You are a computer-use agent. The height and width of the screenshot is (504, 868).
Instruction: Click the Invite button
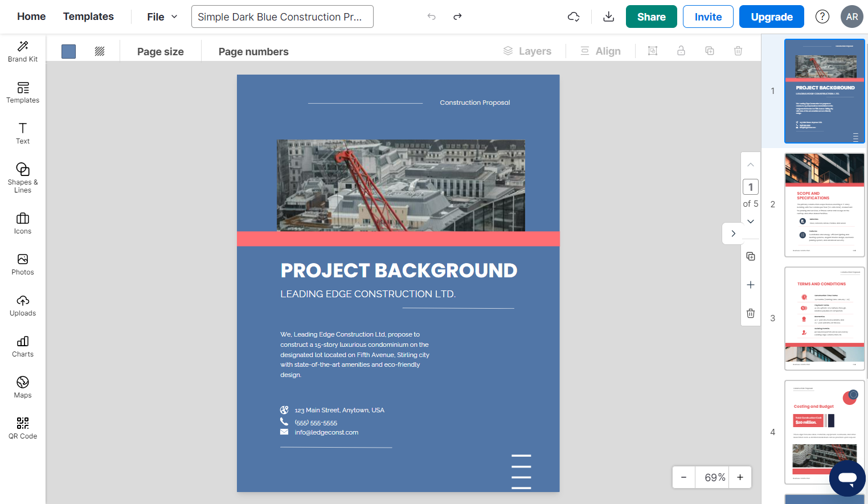(x=707, y=17)
